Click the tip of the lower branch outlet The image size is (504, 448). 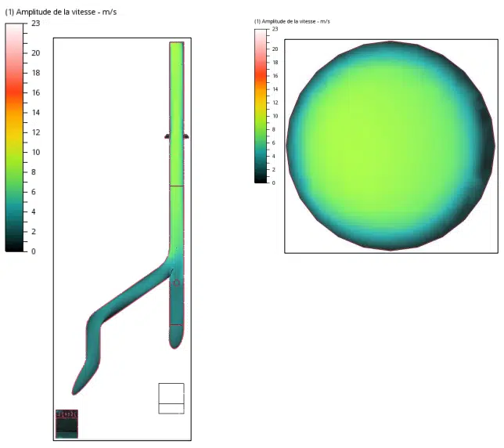click(x=74, y=392)
